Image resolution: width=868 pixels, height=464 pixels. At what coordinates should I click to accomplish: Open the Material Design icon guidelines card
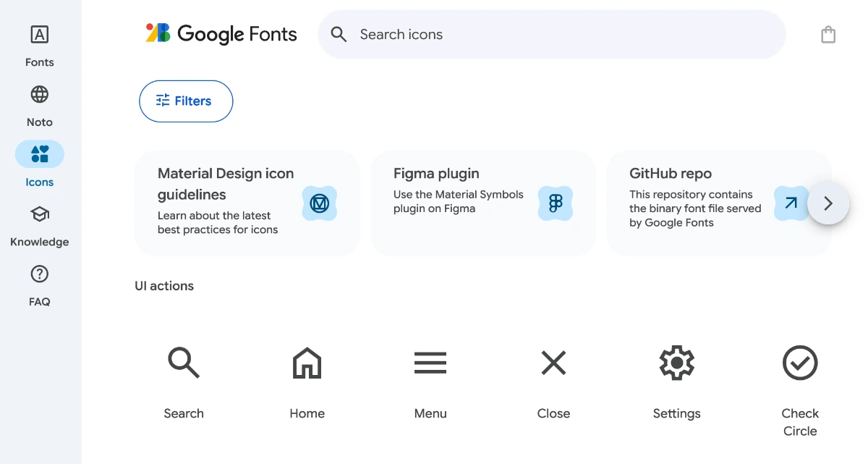pyautogui.click(x=247, y=203)
